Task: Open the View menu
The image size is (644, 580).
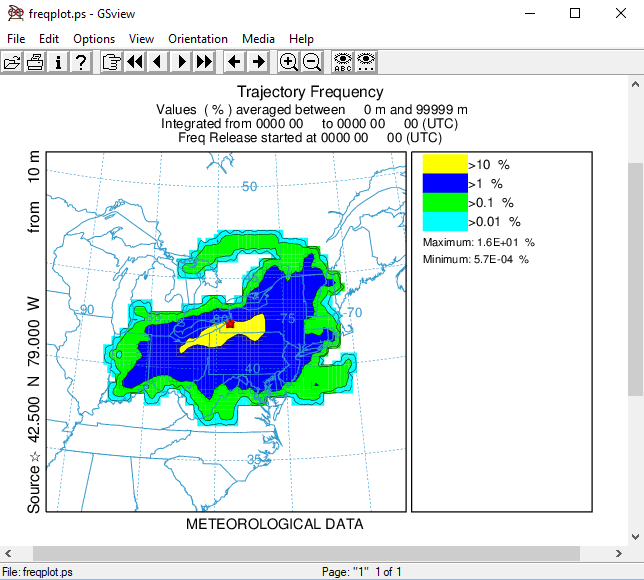Action: pos(141,39)
